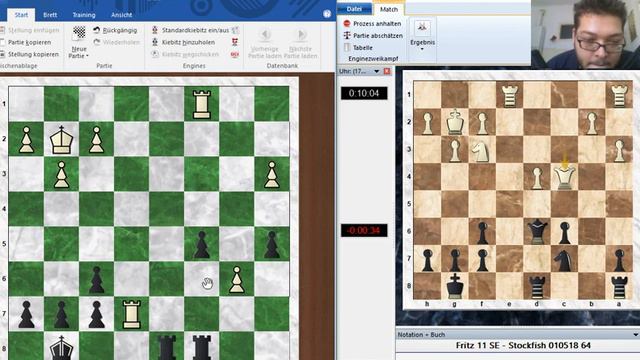Select black pawn on c6, green board
This screenshot has height=360, width=640.
(x=96, y=280)
